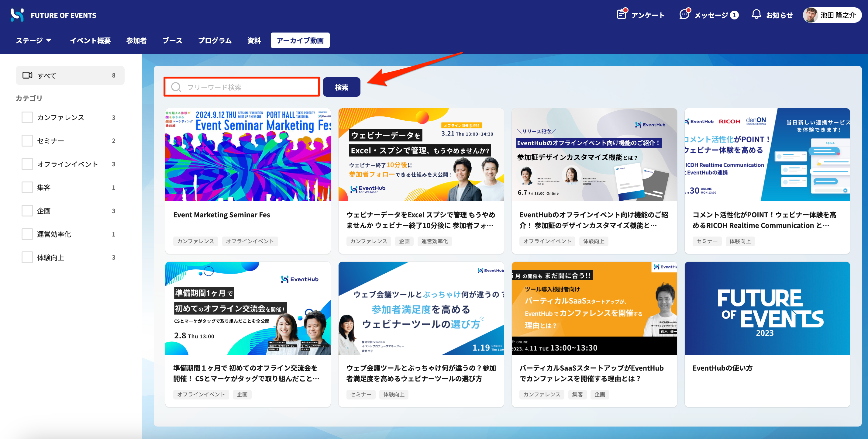Screen dimensions: 868x439
Task: Click the セミナー tag on the RICOH card
Action: tap(707, 241)
